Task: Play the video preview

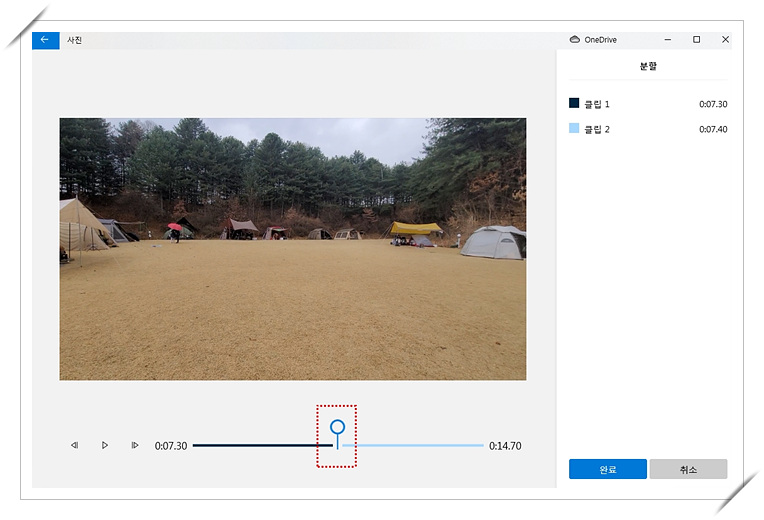Action: tap(105, 445)
